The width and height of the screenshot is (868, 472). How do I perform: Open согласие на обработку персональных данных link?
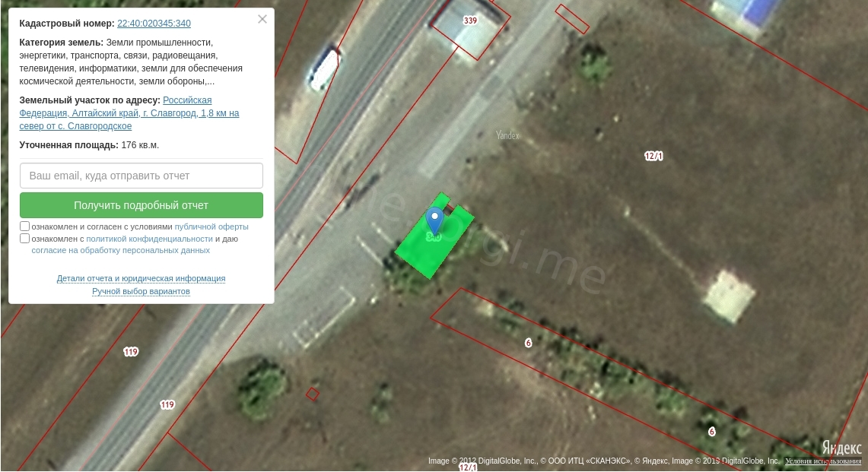coord(121,251)
